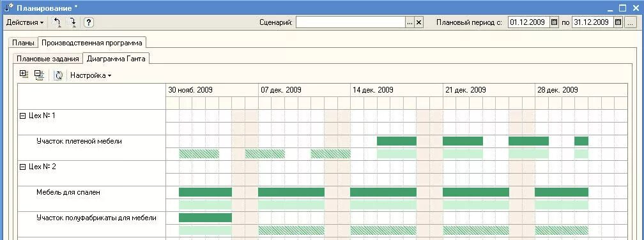Screen dimensions: 644x240
Task: Click the period start date field 01.12.2009
Action: point(528,22)
